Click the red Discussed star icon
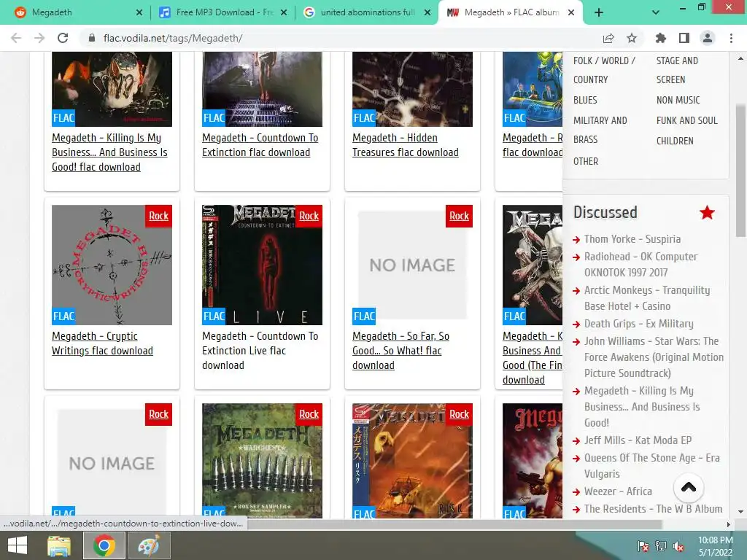Viewport: 747px width, 560px height. [707, 212]
